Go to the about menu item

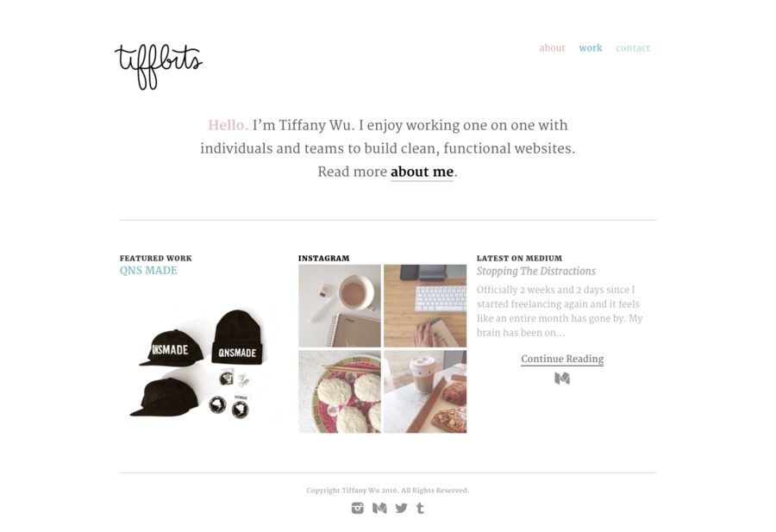[552, 48]
